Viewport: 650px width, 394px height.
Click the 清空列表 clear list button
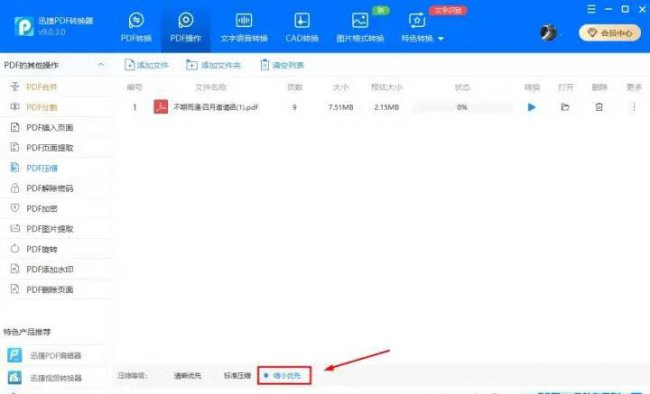pyautogui.click(x=282, y=65)
